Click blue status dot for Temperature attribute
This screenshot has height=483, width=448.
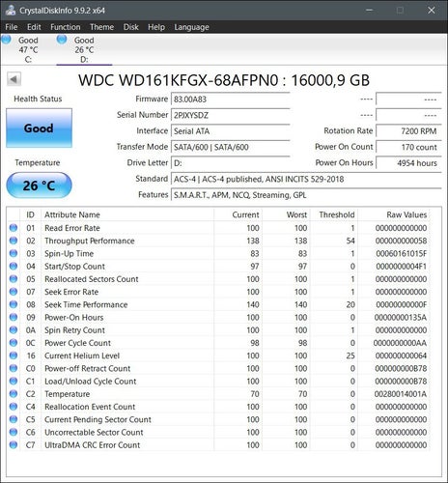(14, 394)
